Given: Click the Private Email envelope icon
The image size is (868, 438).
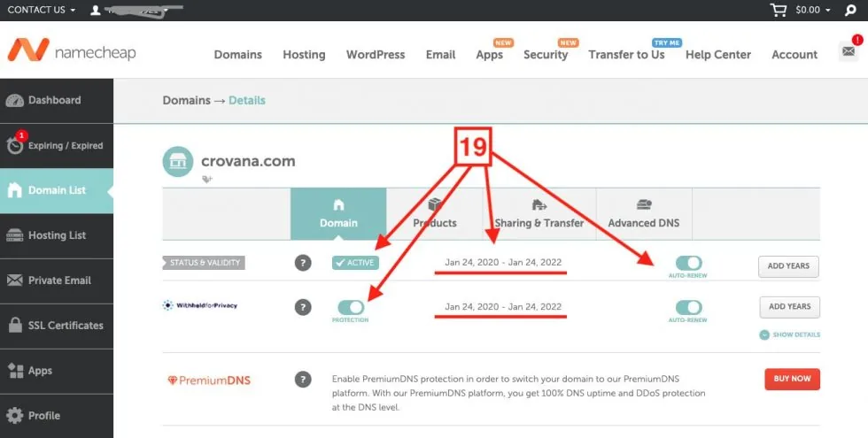Looking at the screenshot, I should pyautogui.click(x=15, y=280).
